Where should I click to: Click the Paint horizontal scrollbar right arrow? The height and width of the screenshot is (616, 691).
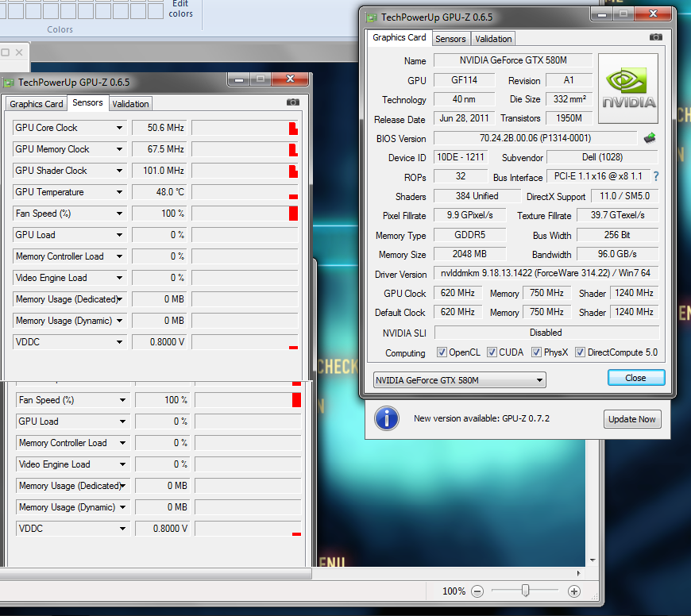[579, 573]
